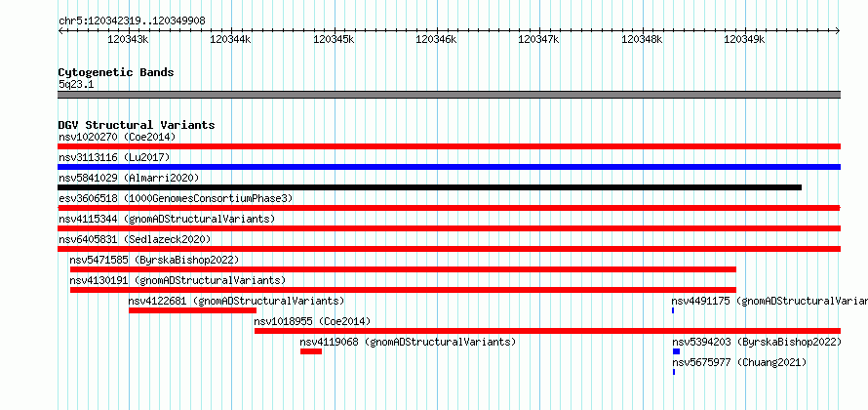Screen dimensions: 868x410
Task: Select the black nsv5841029 (Almarri2020) bar
Action: click(429, 187)
